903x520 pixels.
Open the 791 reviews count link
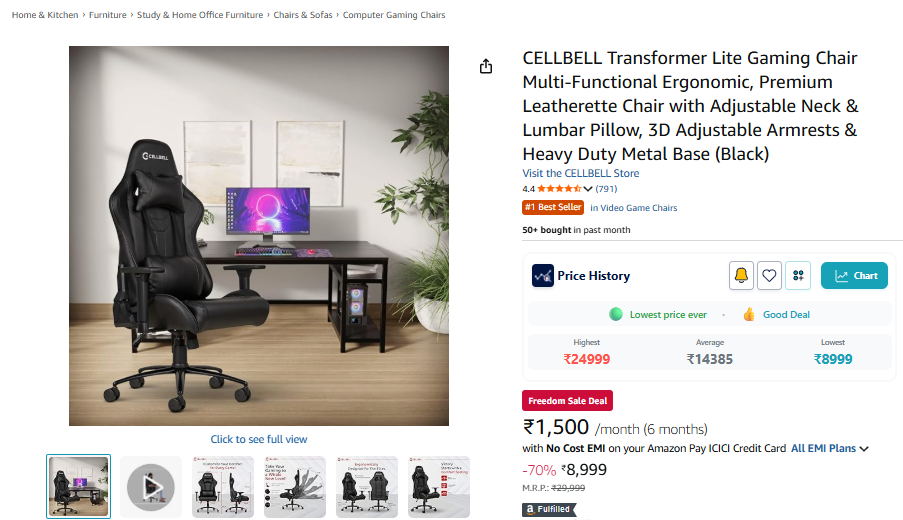[x=606, y=189]
